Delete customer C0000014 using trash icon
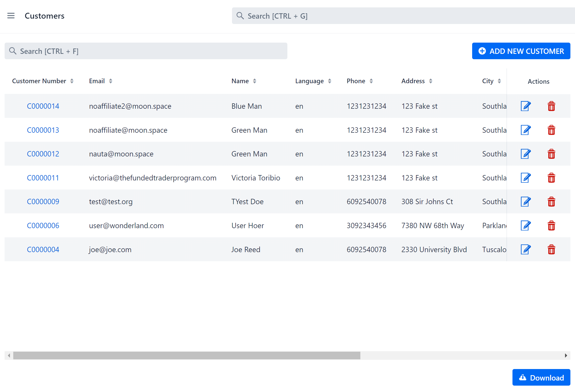The image size is (575, 392). pos(551,106)
